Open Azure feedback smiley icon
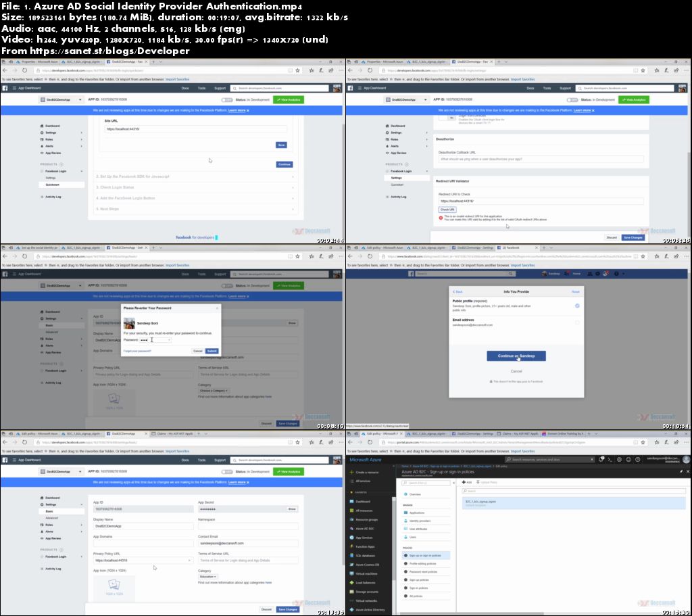The width and height of the screenshot is (692, 616). tap(628, 460)
